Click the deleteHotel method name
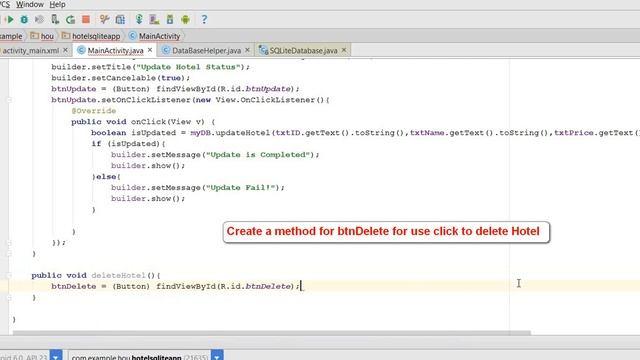This screenshot has height=360, width=640. [x=118, y=276]
